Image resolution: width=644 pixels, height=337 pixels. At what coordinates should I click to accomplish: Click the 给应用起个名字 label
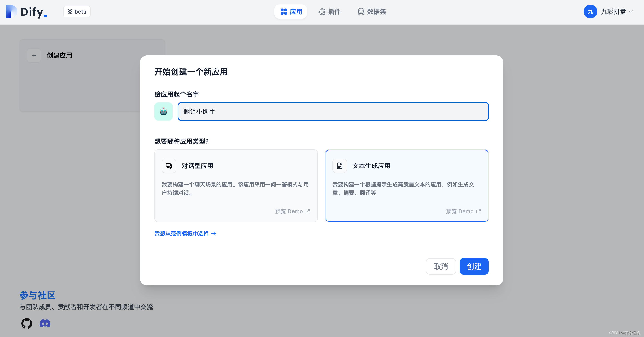[x=176, y=94]
